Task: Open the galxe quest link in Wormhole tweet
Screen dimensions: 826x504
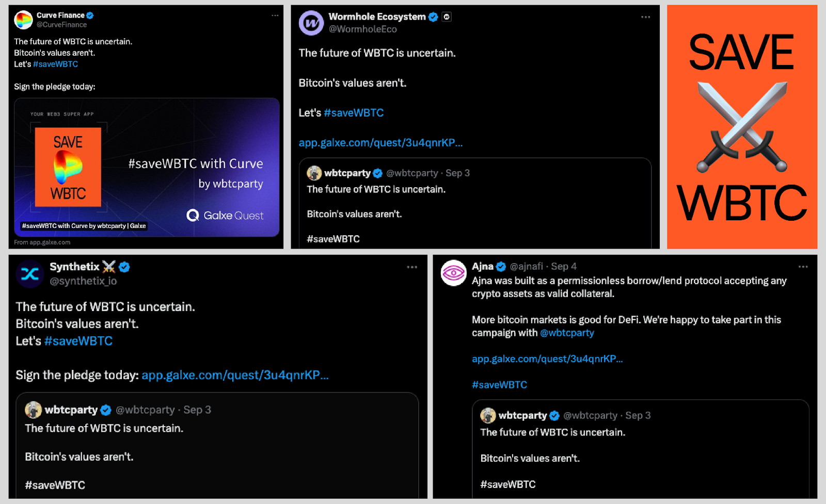Action: click(x=380, y=142)
